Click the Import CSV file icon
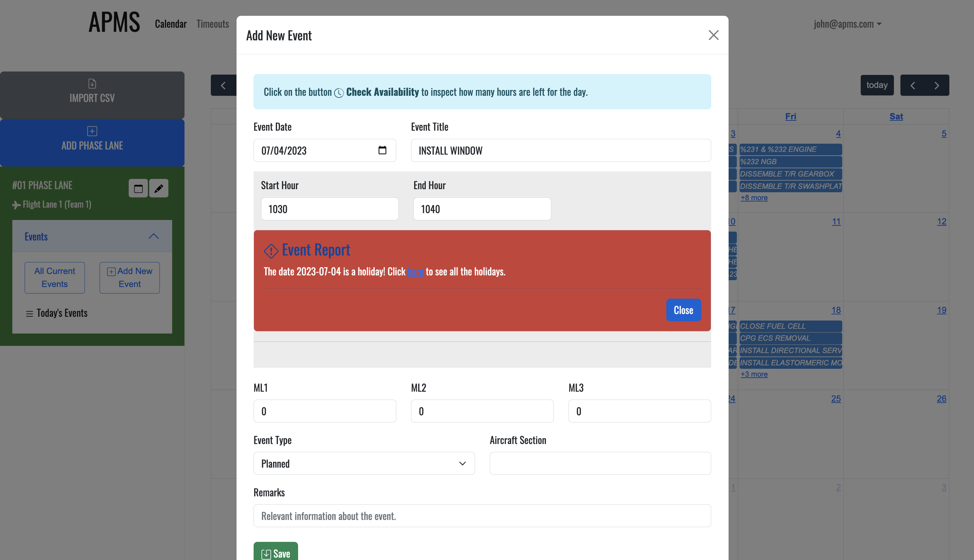 pos(92,83)
